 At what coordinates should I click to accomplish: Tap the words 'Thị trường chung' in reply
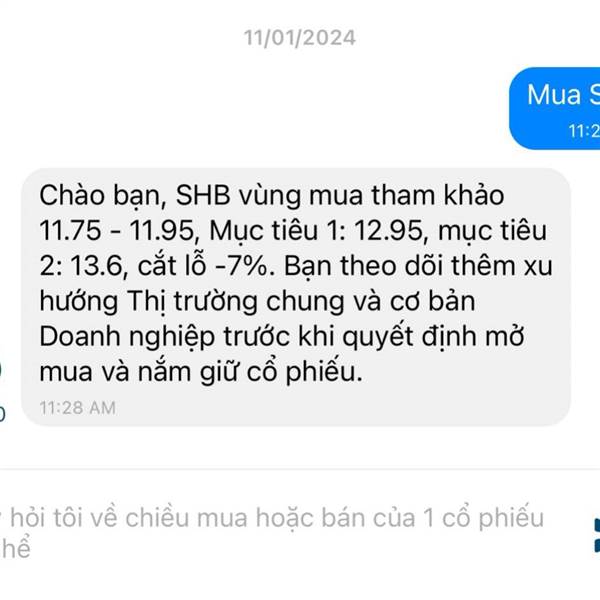pyautogui.click(x=236, y=302)
